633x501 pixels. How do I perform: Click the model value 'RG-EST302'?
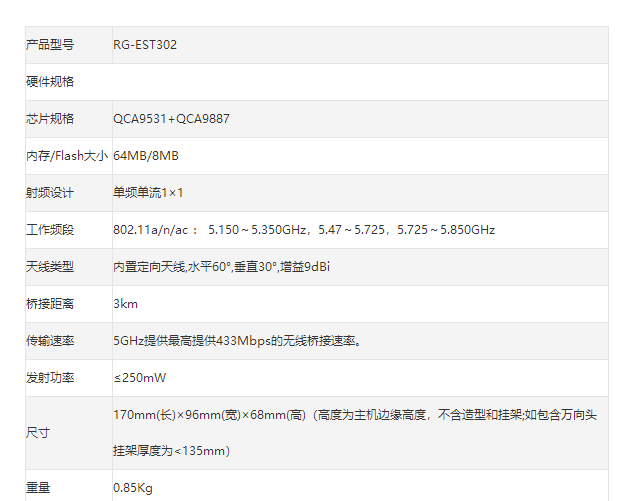(145, 45)
